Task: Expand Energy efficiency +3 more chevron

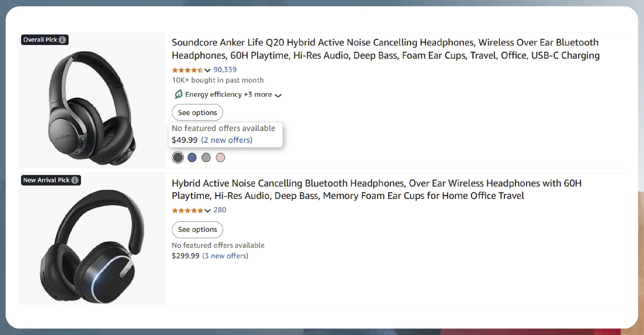Action: [278, 95]
